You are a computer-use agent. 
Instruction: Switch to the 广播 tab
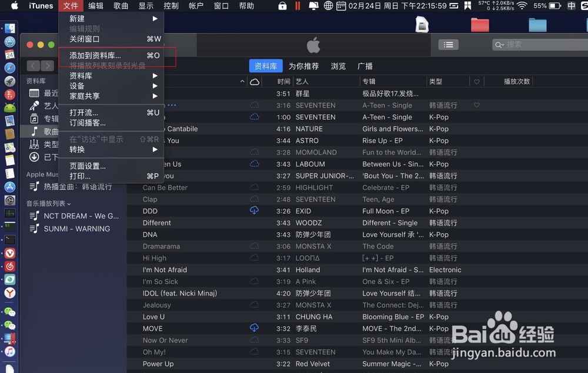point(365,66)
